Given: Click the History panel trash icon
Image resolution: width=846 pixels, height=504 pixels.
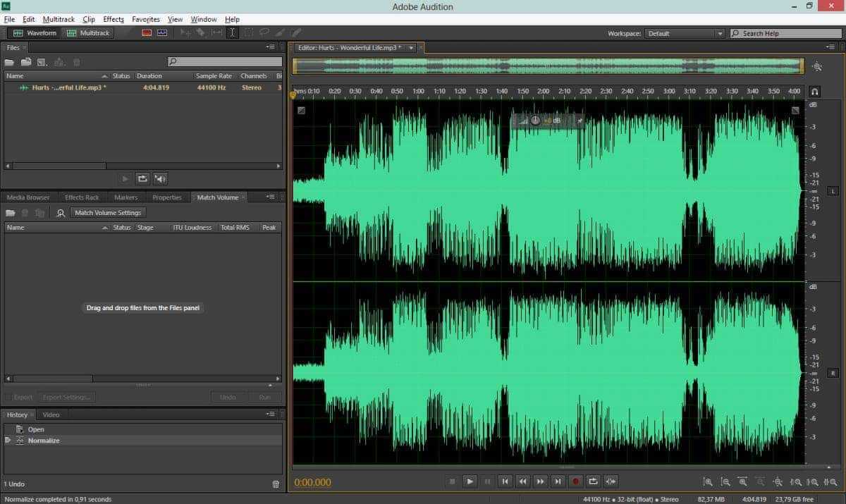Looking at the screenshot, I should 276,484.
